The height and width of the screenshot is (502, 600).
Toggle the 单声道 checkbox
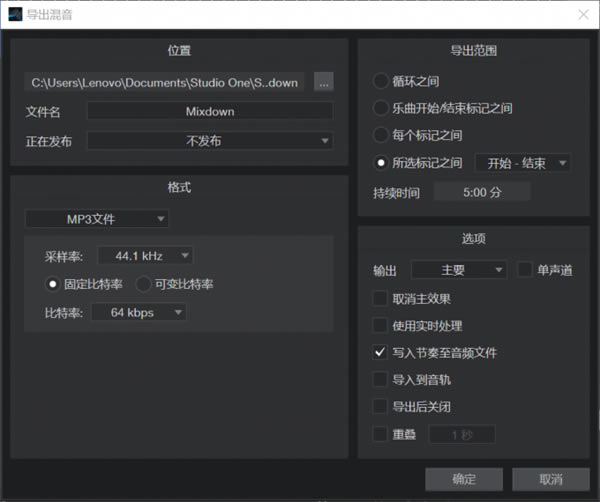tap(525, 270)
